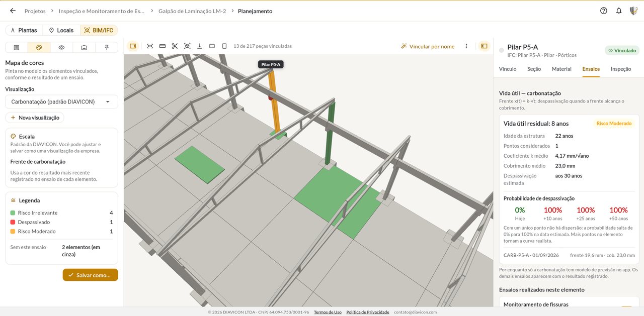This screenshot has width=644, height=316.
Task: Switch to the Locais view
Action: pos(61,30)
